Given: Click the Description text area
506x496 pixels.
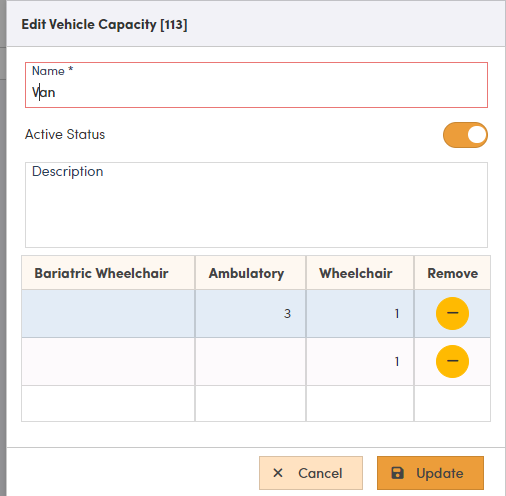Looking at the screenshot, I should click(256, 205).
